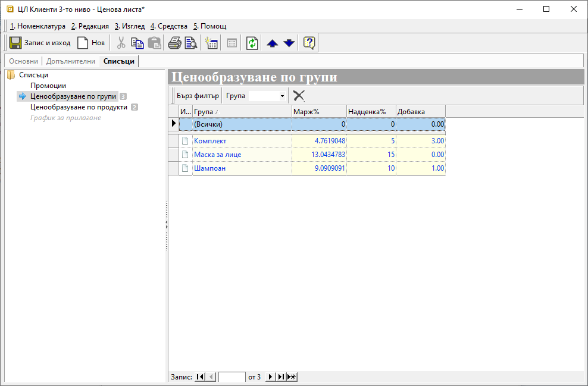Viewport: 588px width, 386px height.
Task: Switch to the Основни tab
Action: tap(24, 61)
